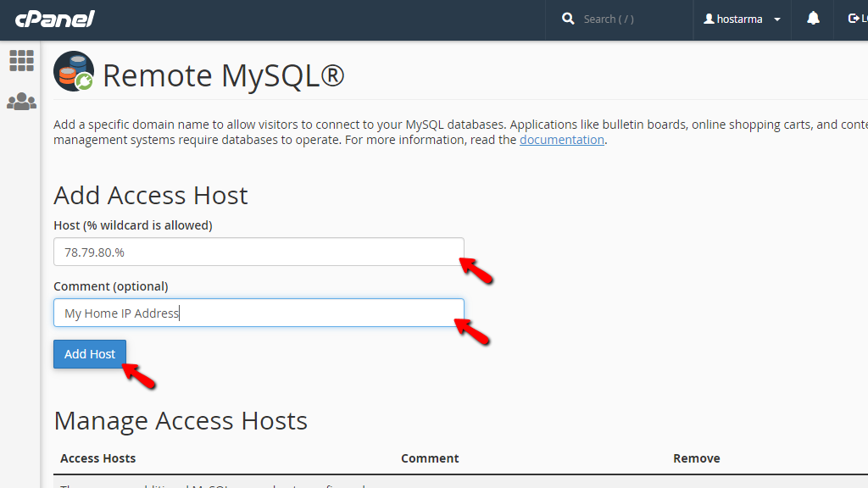Screen dimensions: 868x488
Task: Click the Manage Access Hosts heading
Action: tap(181, 420)
